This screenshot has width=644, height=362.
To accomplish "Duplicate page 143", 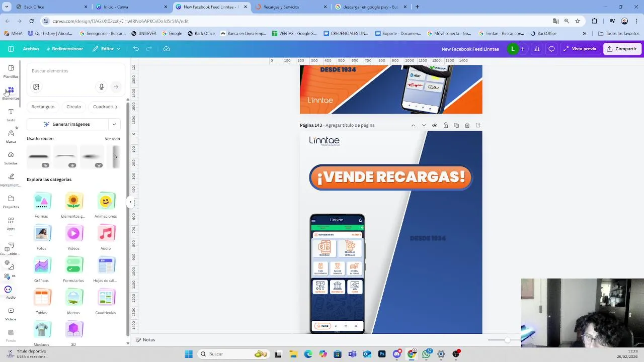I will pos(456,125).
